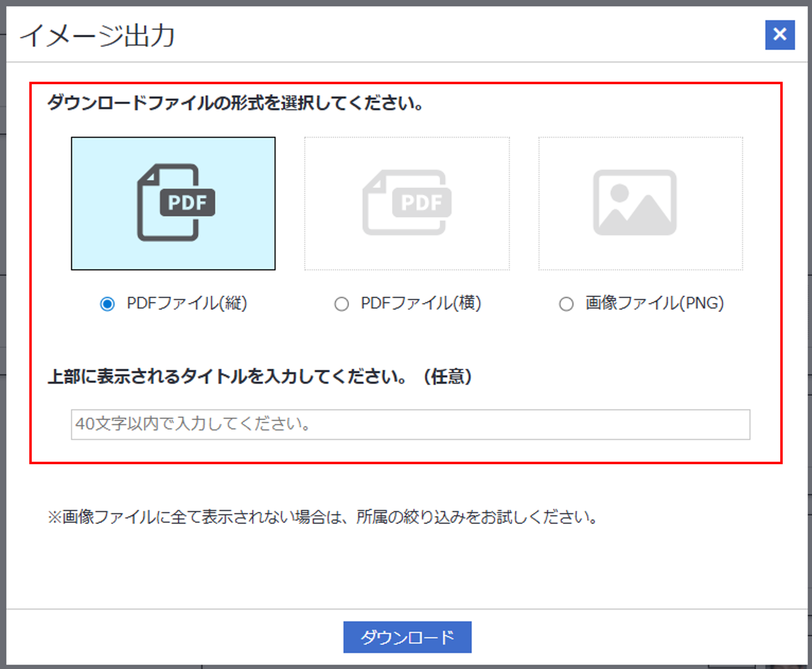
Task: Click the gray PDF badge on landscape icon
Action: click(x=421, y=202)
